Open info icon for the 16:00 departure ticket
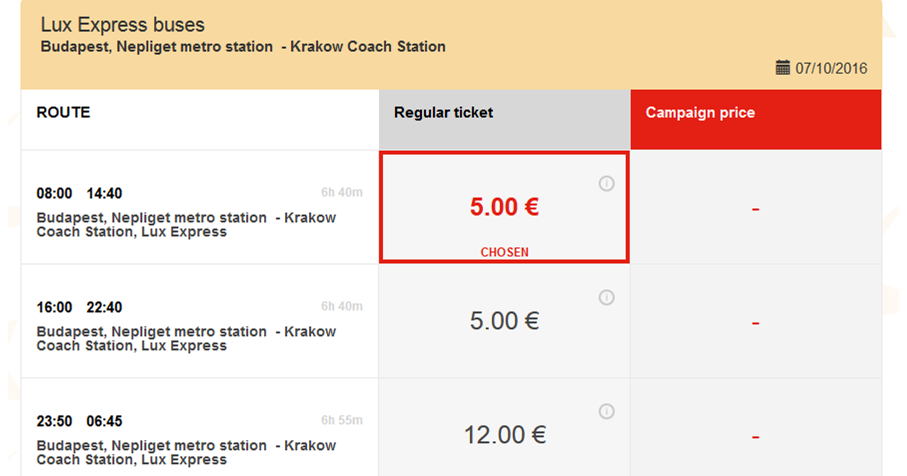 coord(606,297)
